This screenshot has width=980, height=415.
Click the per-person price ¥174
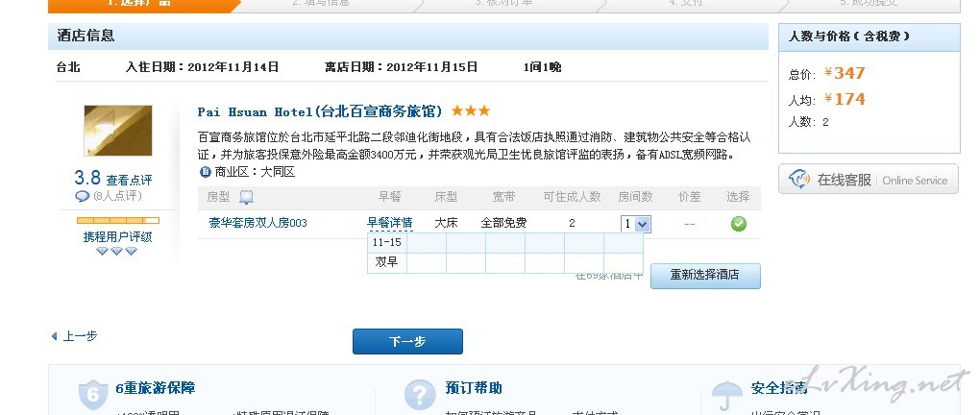coord(845,99)
